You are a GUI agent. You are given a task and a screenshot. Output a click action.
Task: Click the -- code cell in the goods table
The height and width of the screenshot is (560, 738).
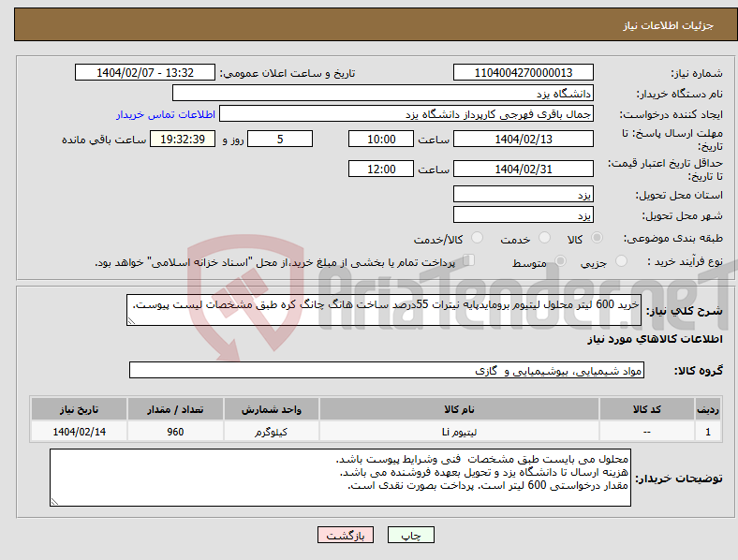647,432
